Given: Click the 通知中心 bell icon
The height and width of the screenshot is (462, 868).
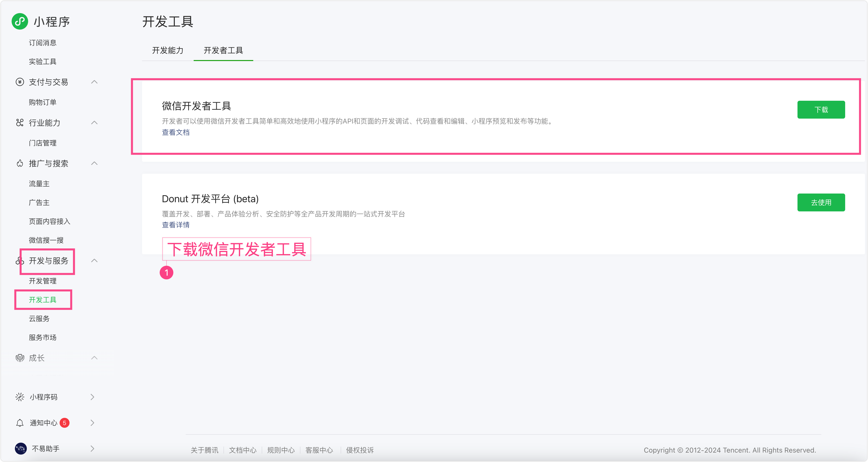Looking at the screenshot, I should 20,423.
